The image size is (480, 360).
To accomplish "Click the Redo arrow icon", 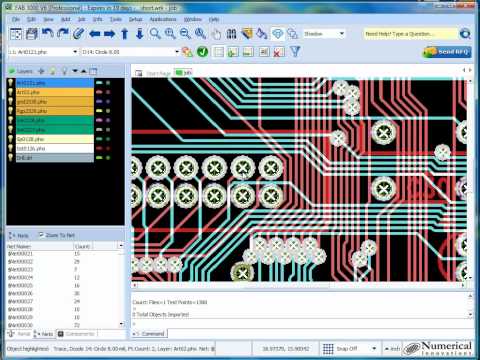I will pyautogui.click(x=63, y=34).
